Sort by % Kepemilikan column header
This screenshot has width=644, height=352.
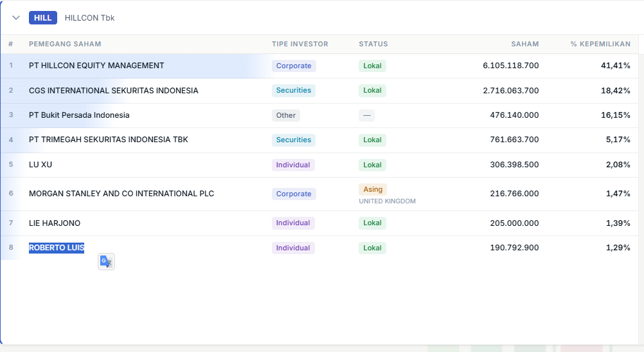(x=600, y=44)
